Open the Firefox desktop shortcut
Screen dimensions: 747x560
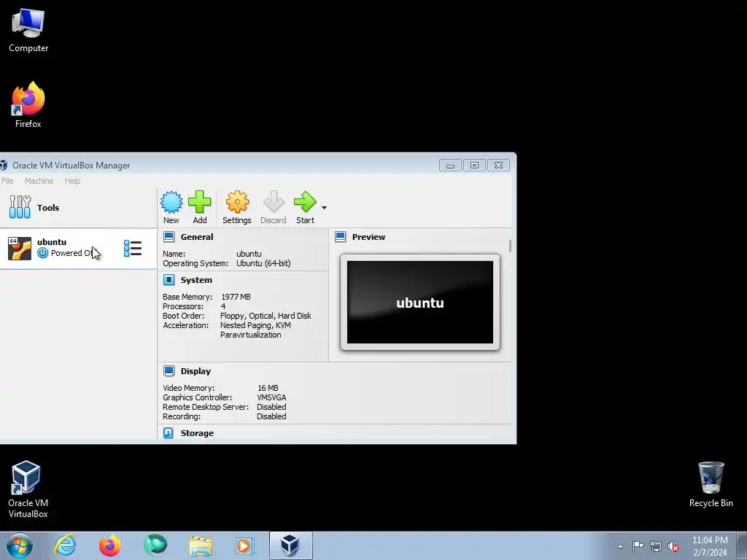tap(28, 104)
